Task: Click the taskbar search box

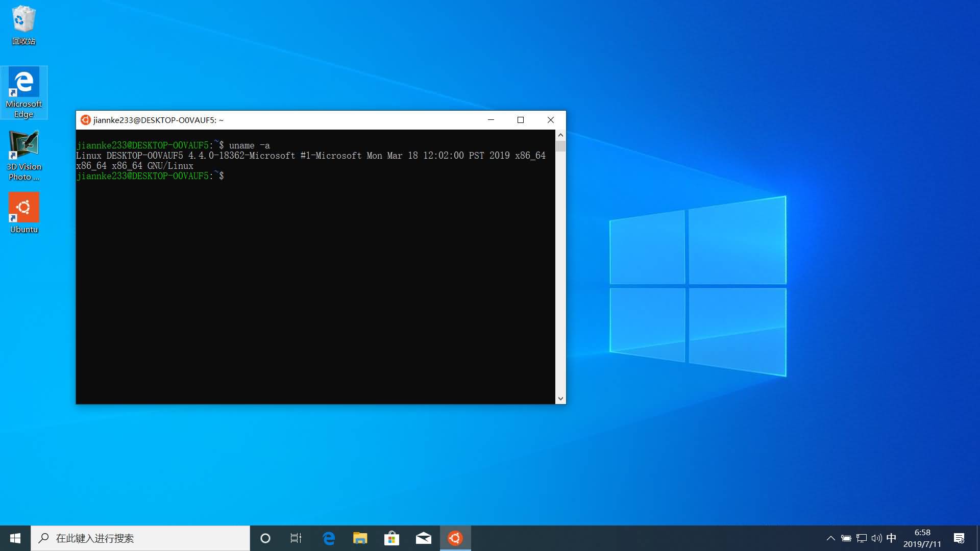Action: tap(140, 538)
